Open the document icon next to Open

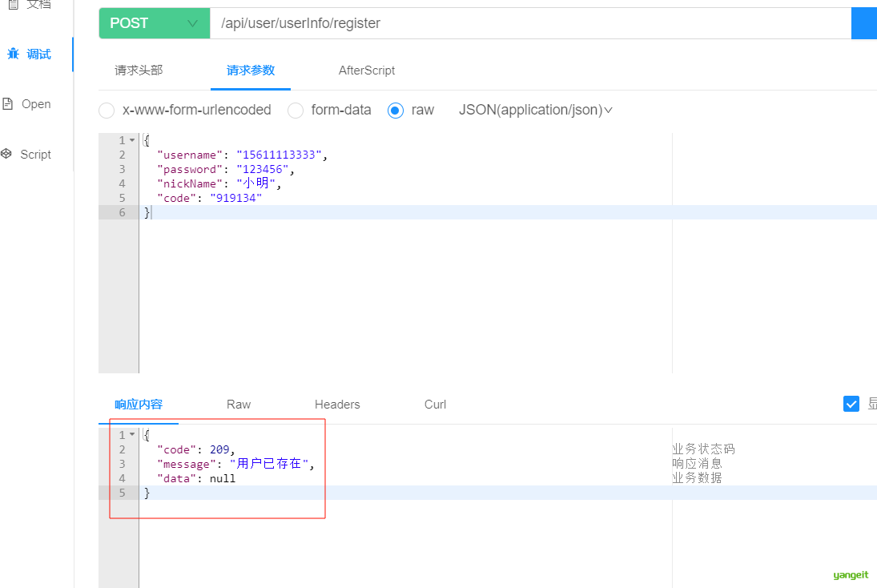(8, 103)
